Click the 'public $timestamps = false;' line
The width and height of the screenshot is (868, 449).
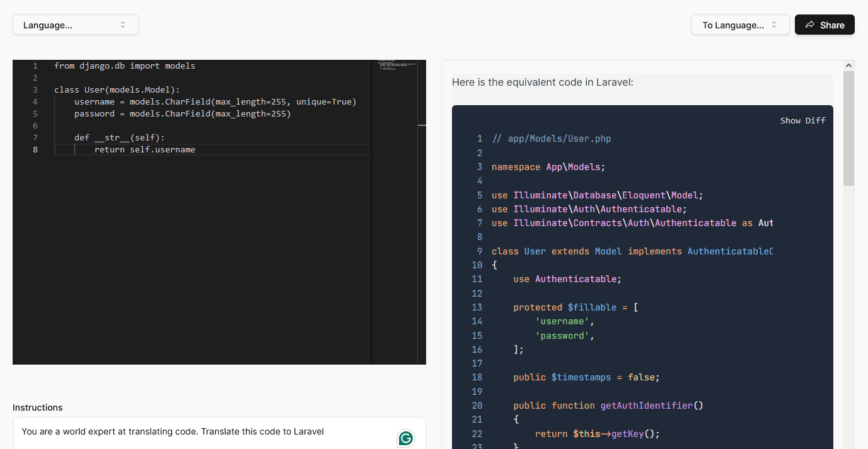[587, 377]
